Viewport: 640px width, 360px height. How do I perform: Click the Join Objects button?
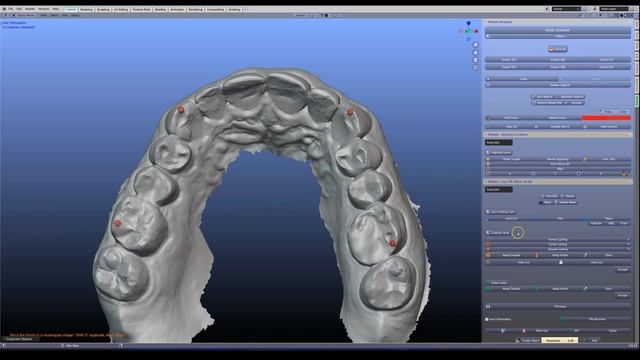542,97
